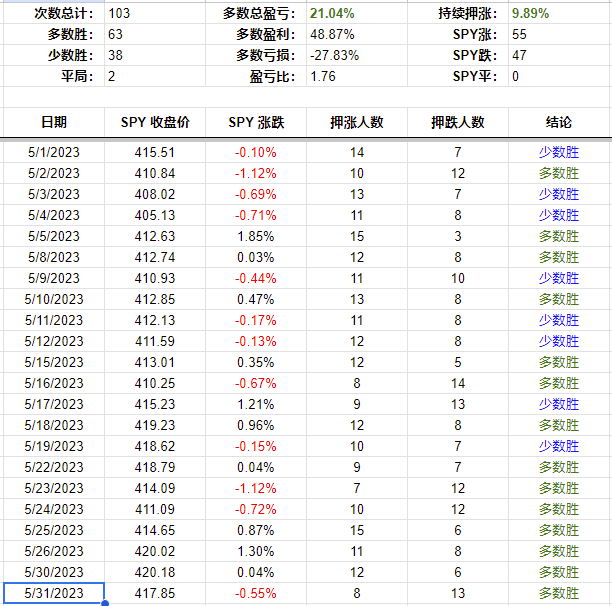This screenshot has width=612, height=606.
Task: Select date cell 5/19/2023
Action: 54,446
